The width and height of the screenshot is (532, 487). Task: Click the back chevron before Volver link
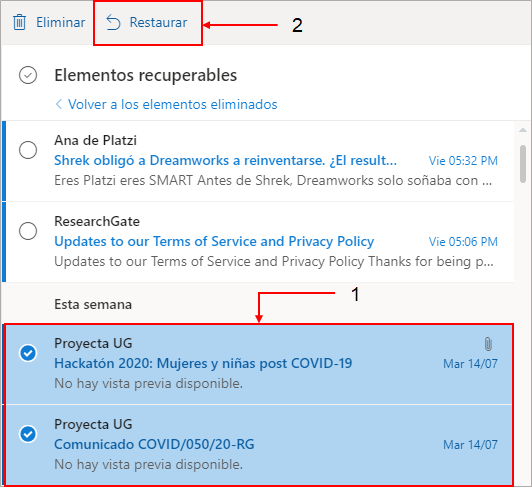(59, 104)
